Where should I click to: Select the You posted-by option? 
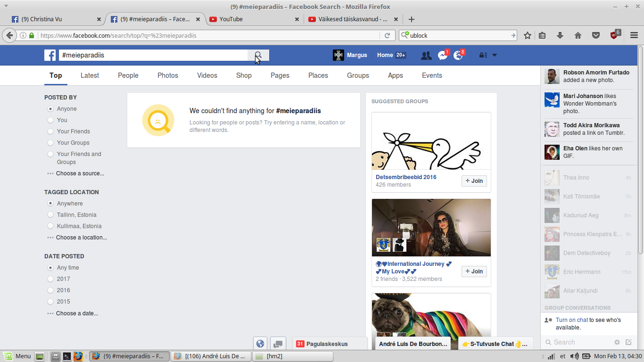click(50, 120)
